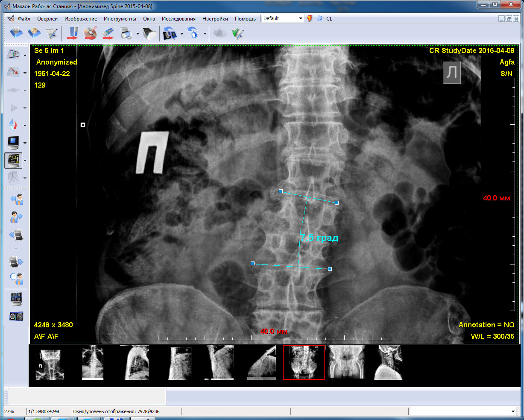Click the open study tray icon
This screenshot has height=420, width=524.
coord(16,33)
